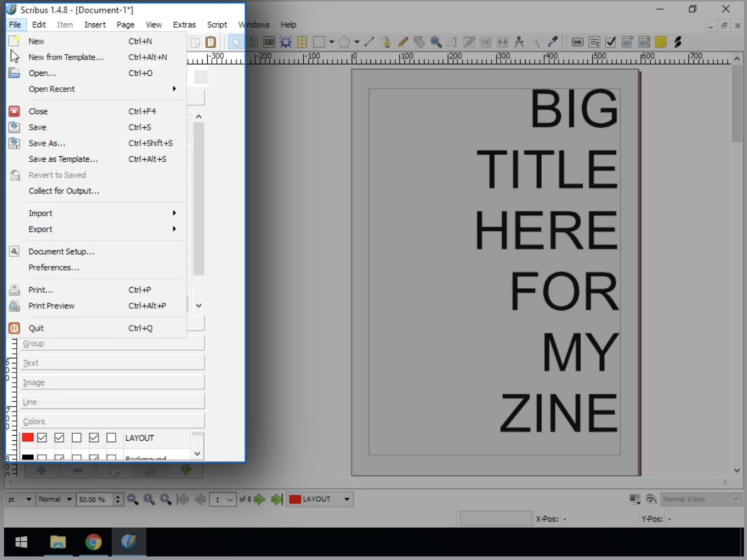Insert a PDF check box
Viewport: 747px width, 560px height.
611,42
